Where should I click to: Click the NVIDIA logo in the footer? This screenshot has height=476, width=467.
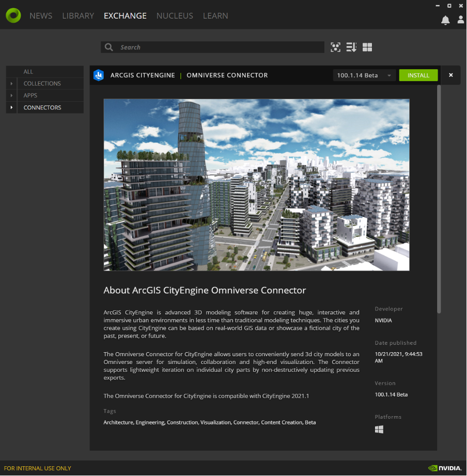pyautogui.click(x=444, y=468)
